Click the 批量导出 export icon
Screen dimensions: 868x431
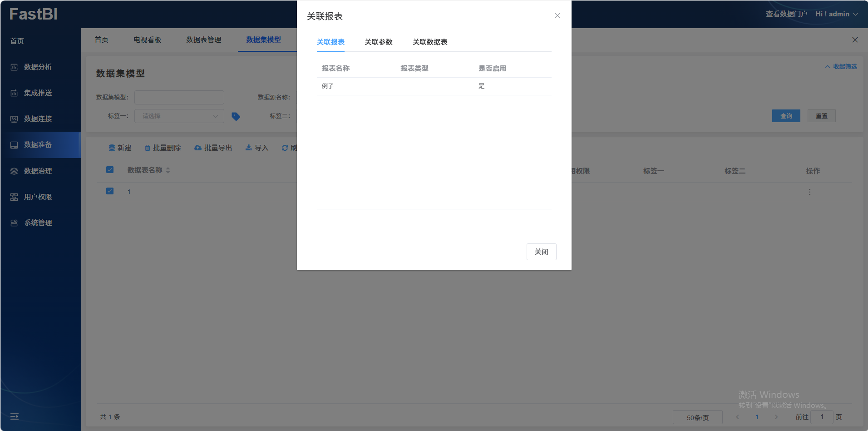tap(198, 147)
